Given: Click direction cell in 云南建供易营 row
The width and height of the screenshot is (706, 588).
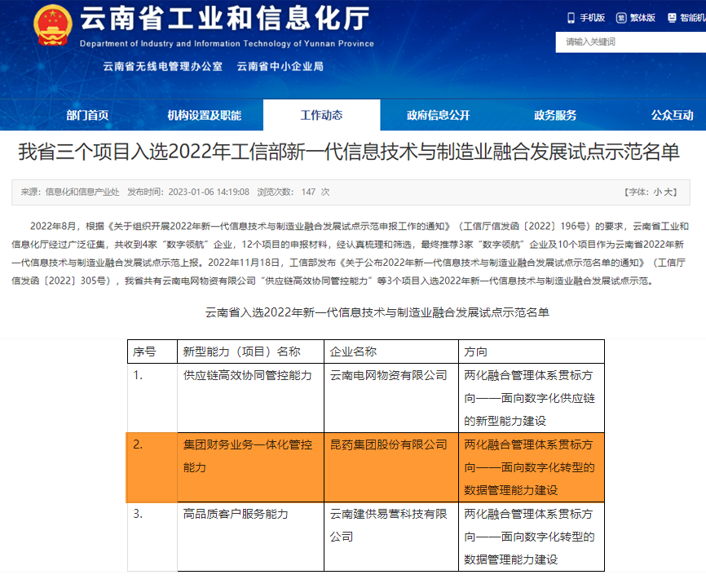Looking at the screenshot, I should 530,537.
